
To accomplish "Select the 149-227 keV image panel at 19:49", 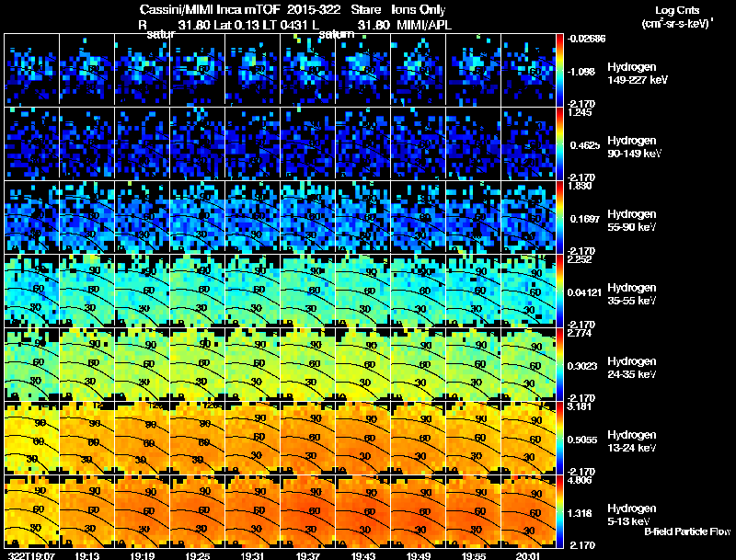I will point(419,69).
